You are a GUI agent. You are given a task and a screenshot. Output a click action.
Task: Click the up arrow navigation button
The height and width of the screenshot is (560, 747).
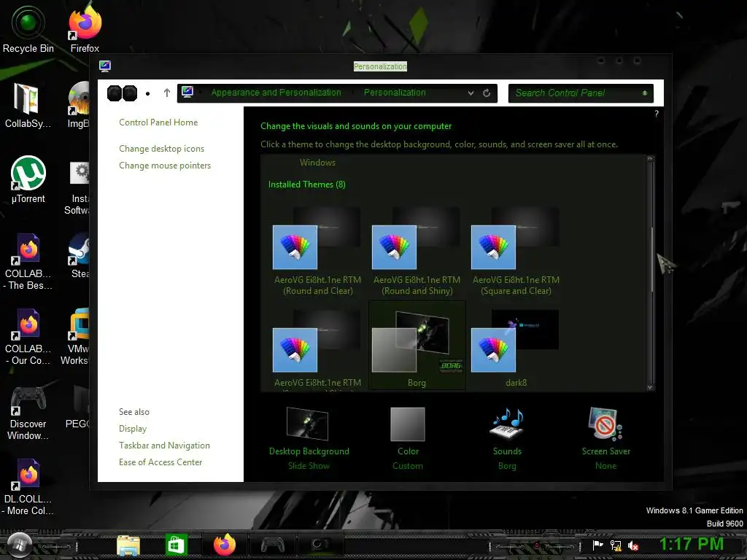pyautogui.click(x=167, y=93)
